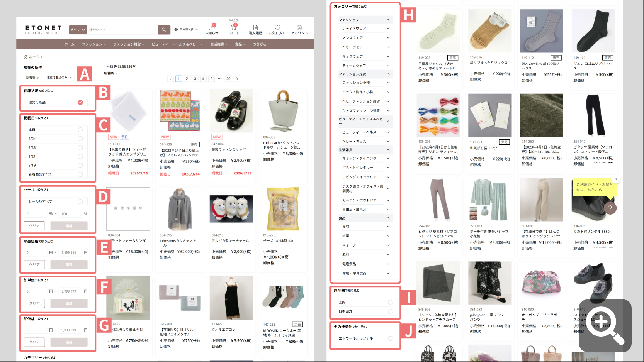Go to page 20 of results
Viewport: 644px width, 362px height.
(x=228, y=79)
